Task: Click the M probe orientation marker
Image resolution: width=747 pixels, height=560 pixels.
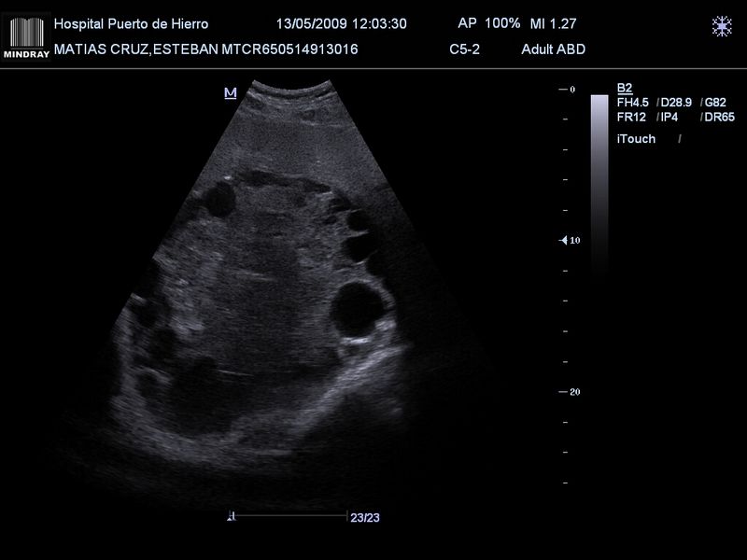Action: click(231, 92)
